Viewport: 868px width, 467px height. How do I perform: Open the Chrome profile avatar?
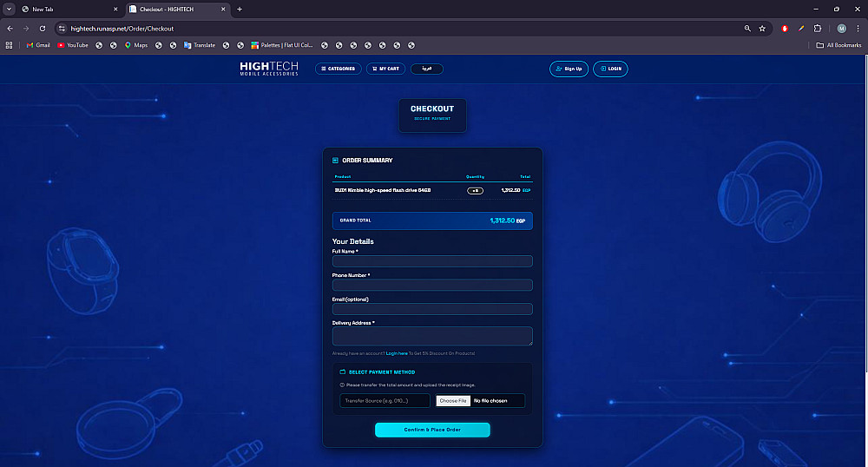tap(841, 29)
